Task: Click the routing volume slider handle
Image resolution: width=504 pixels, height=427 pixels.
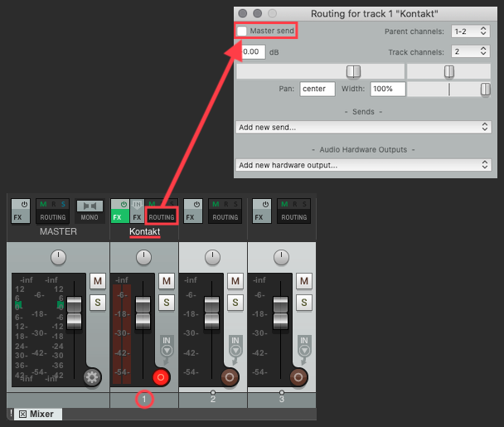Action: 354,71
